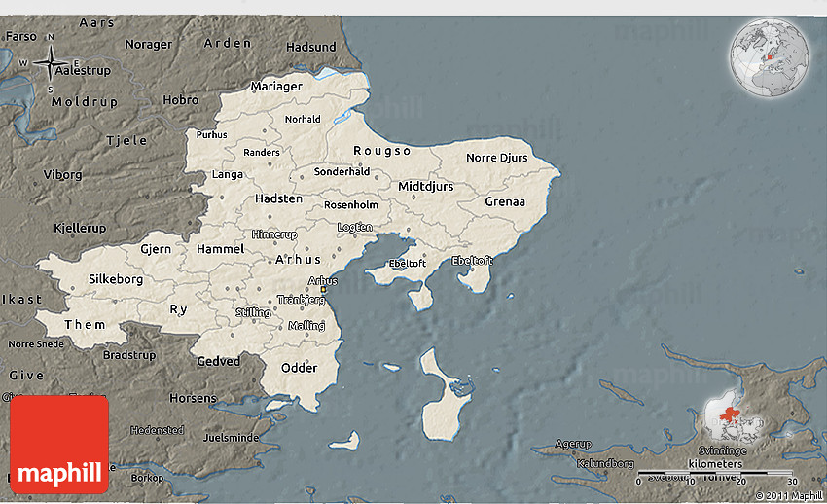Click the Odder region label

[299, 368]
